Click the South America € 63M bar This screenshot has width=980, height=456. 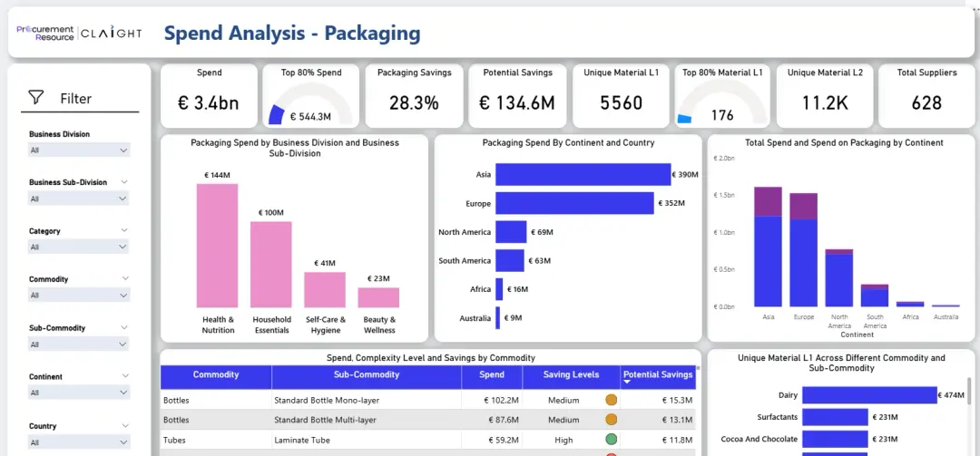click(x=510, y=260)
